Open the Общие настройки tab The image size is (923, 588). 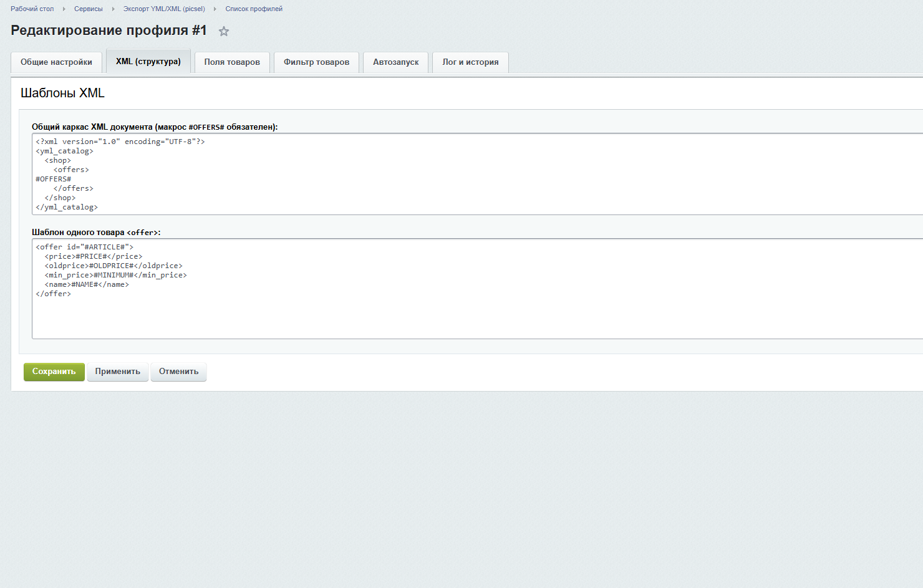pos(56,62)
